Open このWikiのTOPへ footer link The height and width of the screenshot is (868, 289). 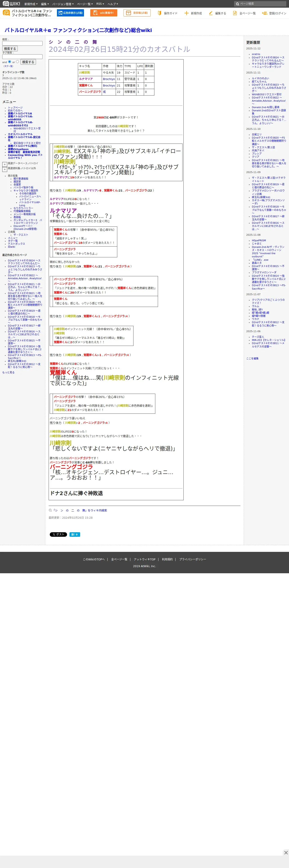pyautogui.click(x=94, y=559)
